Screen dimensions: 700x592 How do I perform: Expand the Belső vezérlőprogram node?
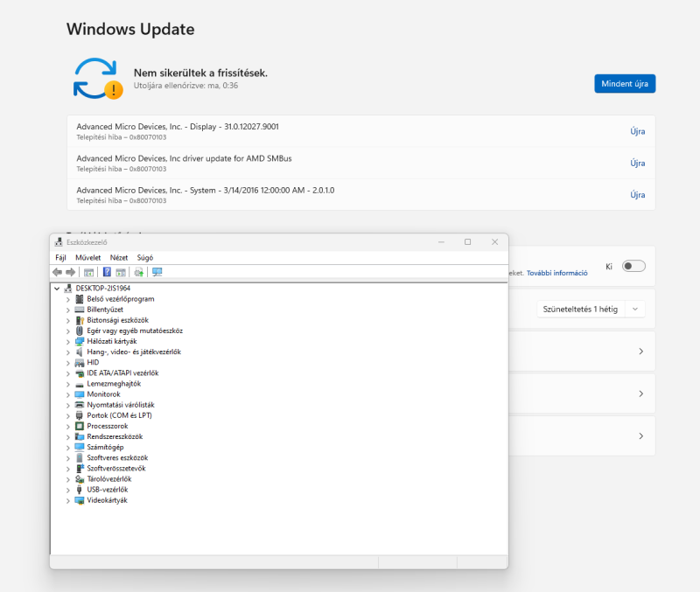68,299
